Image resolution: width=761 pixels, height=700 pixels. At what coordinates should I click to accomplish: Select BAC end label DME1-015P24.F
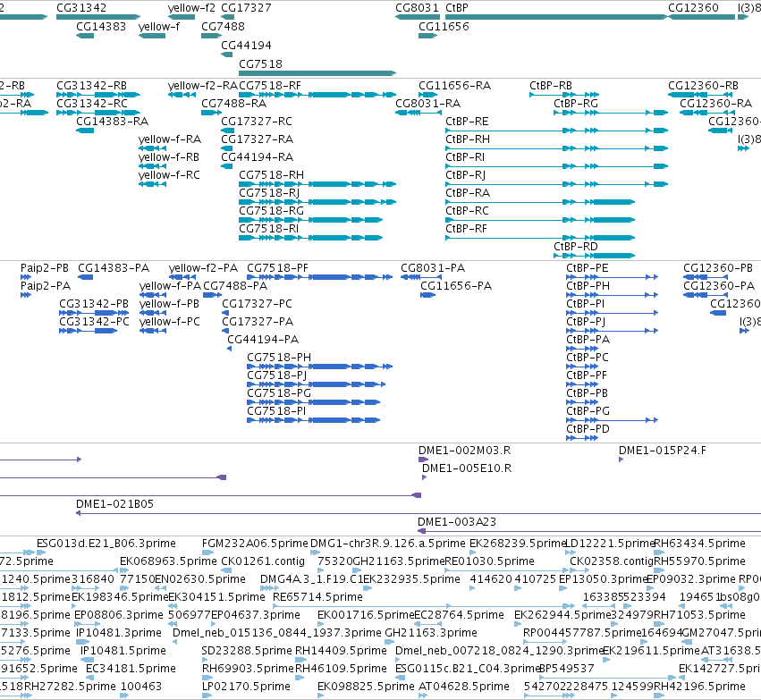tap(663, 451)
